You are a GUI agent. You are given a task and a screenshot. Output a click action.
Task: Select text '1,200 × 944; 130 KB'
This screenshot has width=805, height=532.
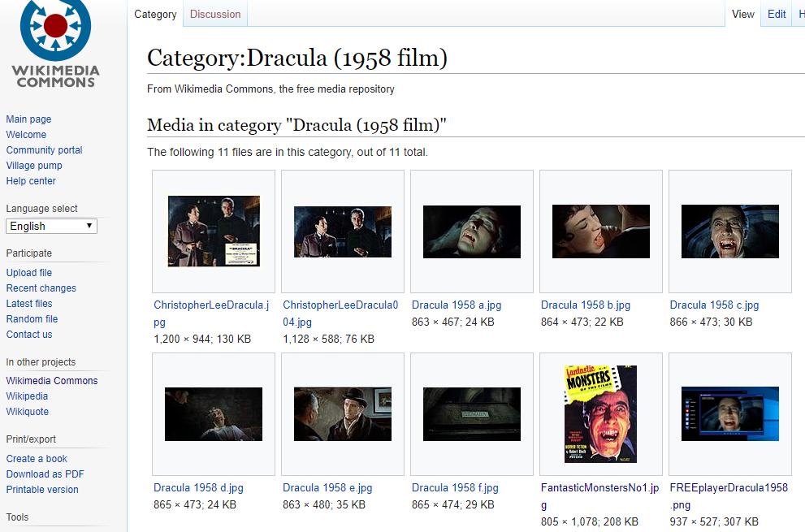202,339
